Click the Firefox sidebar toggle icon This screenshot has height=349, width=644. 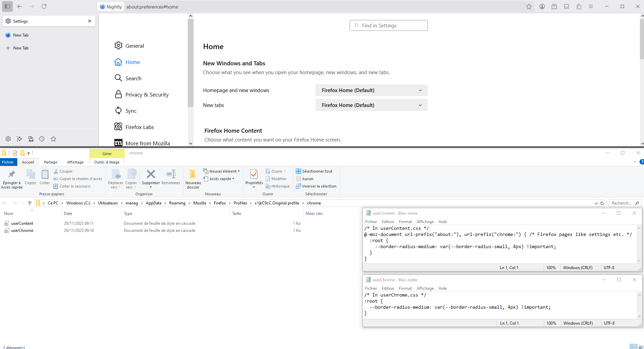(x=7, y=6)
